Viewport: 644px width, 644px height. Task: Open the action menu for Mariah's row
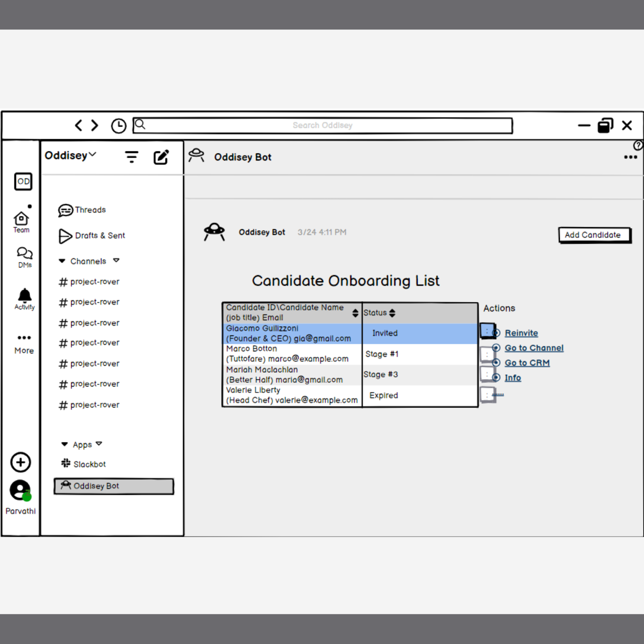point(486,374)
